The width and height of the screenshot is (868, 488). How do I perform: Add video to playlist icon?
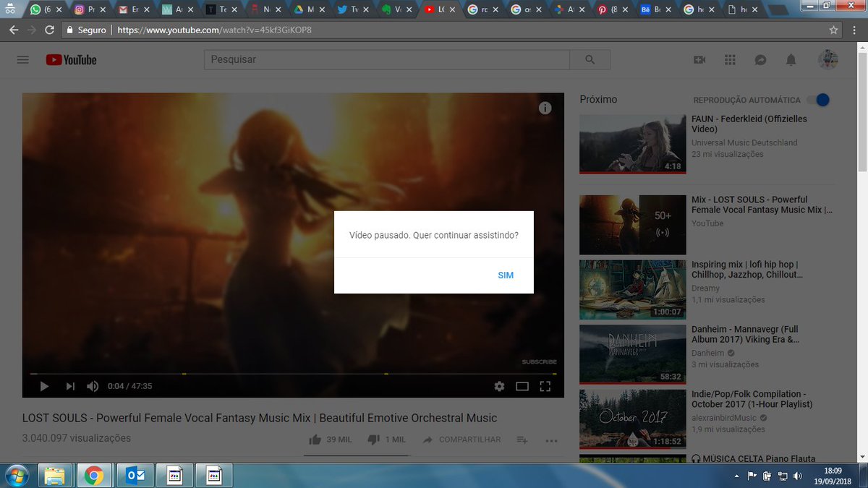point(522,440)
